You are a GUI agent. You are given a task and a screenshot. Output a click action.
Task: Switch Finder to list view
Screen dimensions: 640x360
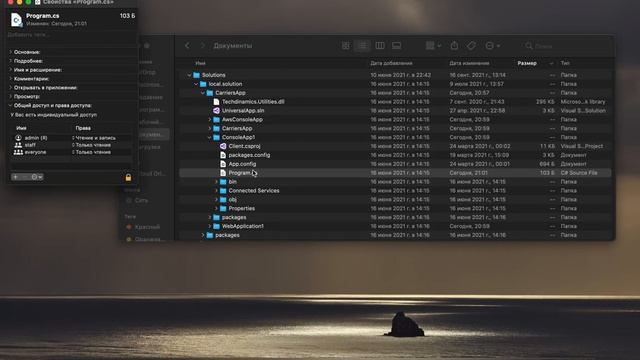(362, 46)
